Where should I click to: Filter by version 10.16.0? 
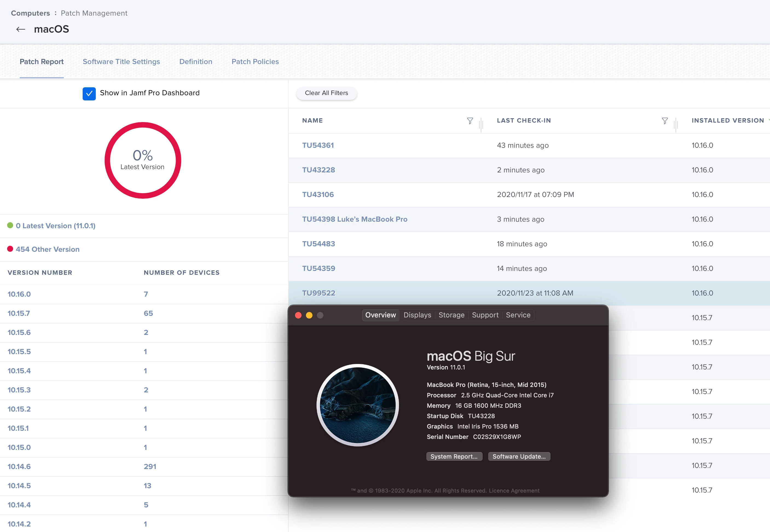coord(19,294)
